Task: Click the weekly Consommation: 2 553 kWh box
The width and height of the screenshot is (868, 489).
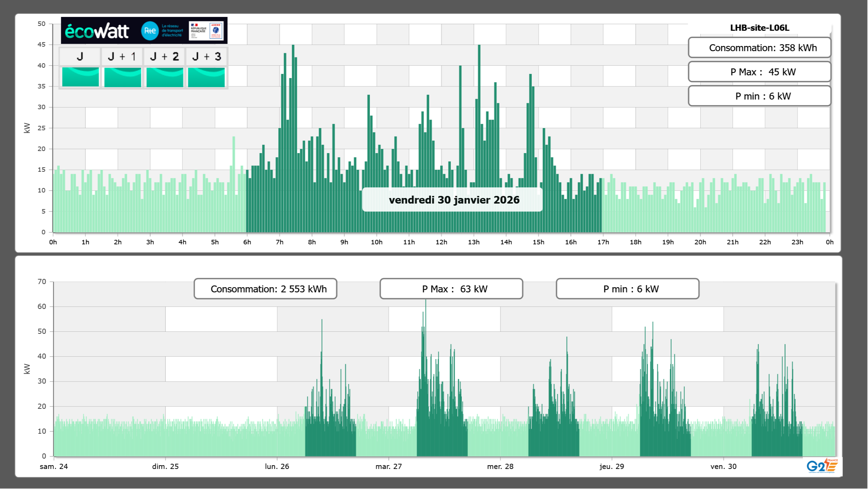Action: tap(265, 289)
